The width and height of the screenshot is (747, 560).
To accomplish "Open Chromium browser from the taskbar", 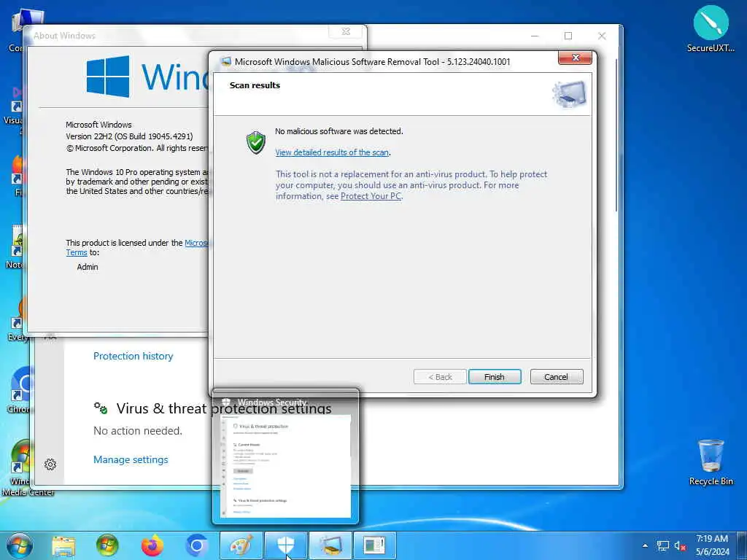I will [196, 545].
